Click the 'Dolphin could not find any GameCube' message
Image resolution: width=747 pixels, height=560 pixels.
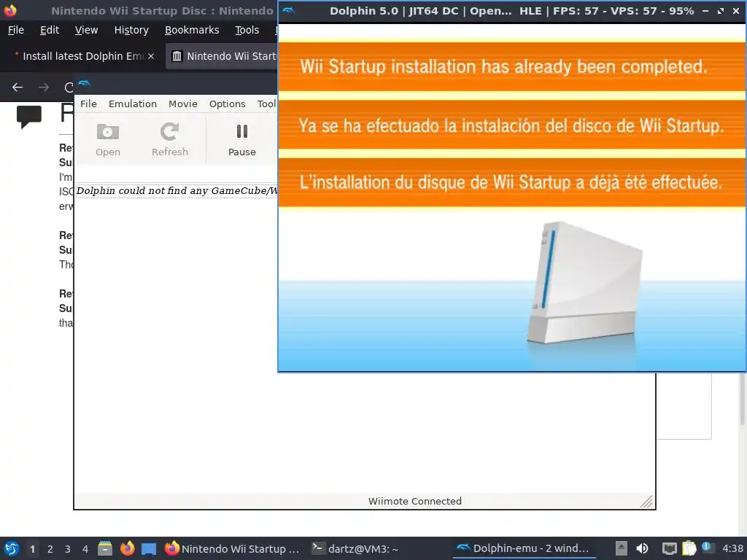(177, 190)
